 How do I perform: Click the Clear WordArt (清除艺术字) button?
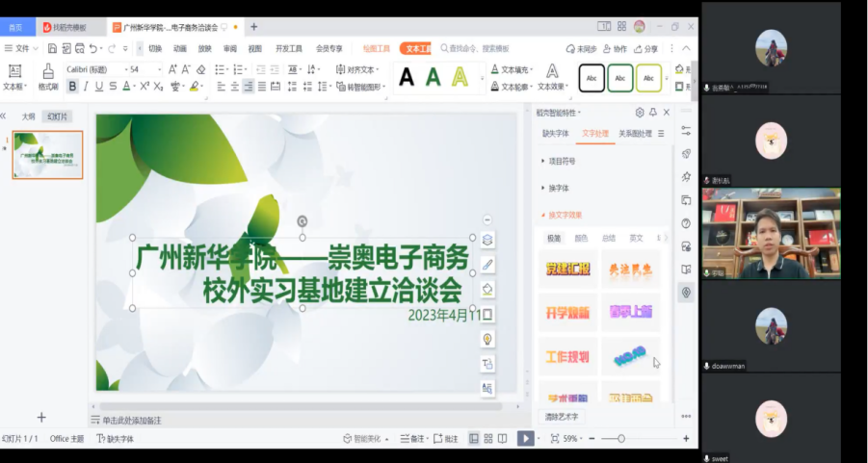(x=562, y=417)
